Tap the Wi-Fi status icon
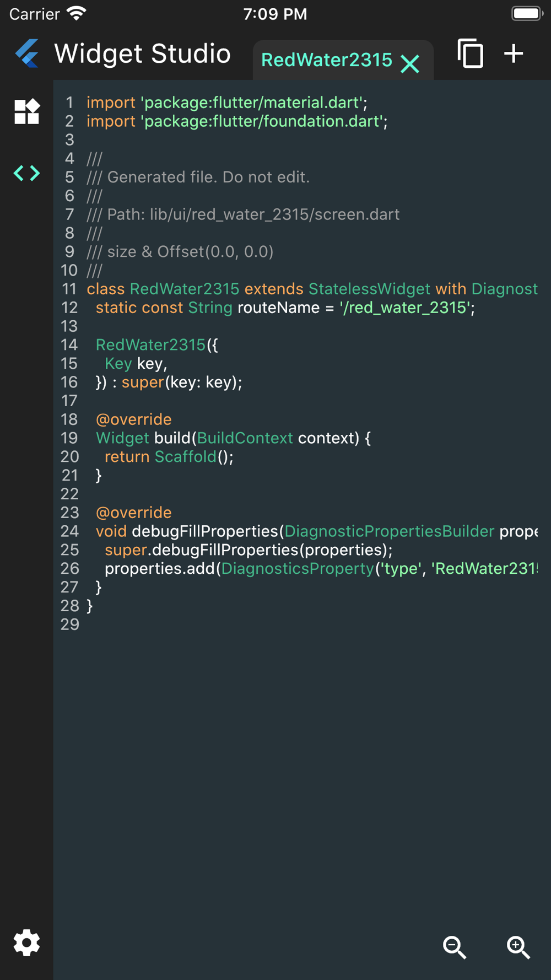Image resolution: width=551 pixels, height=980 pixels. point(76,13)
